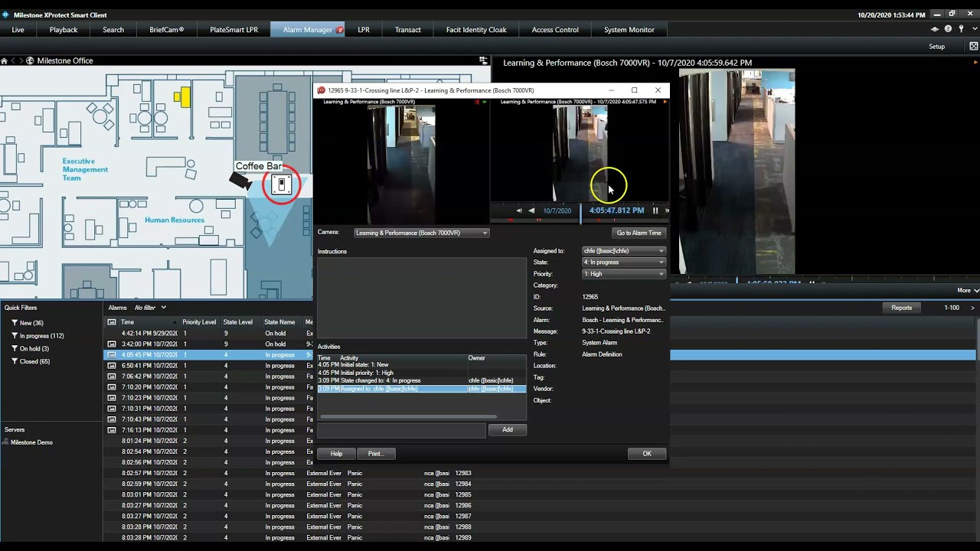Click the alarm icon in the 4:05:45 PM row

pyautogui.click(x=112, y=355)
